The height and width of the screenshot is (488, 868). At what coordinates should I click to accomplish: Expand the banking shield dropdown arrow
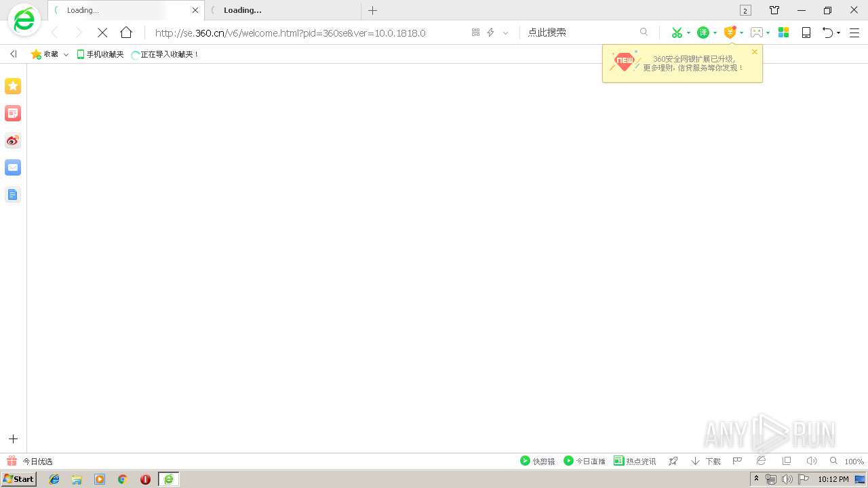[x=741, y=33]
